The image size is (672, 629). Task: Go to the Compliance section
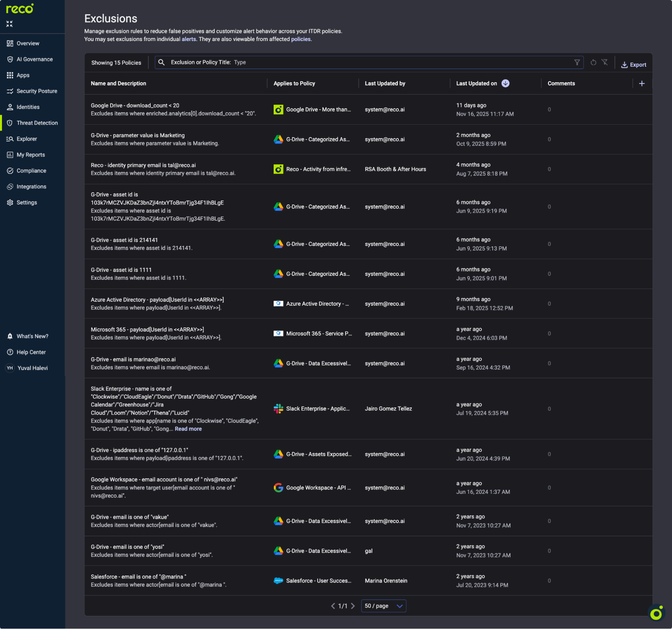[x=31, y=171]
